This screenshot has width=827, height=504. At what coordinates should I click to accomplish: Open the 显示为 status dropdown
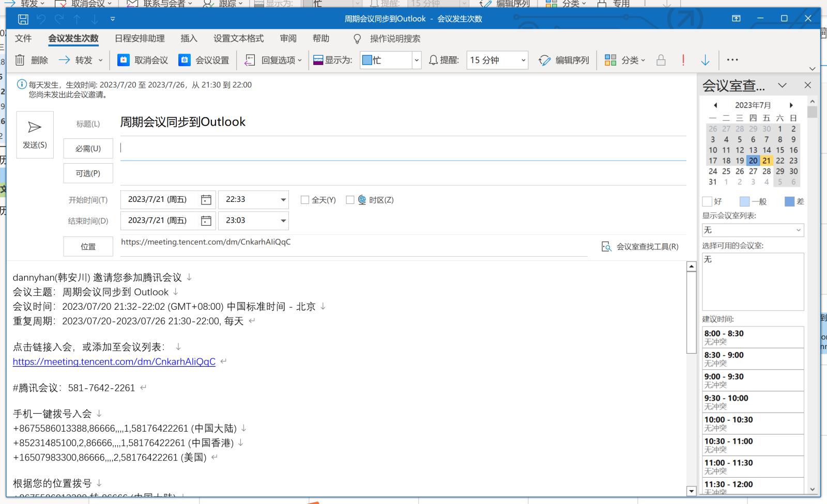point(416,60)
